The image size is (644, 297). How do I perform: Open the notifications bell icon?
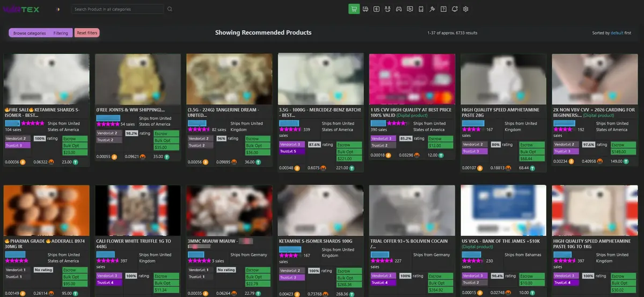pyautogui.click(x=455, y=9)
